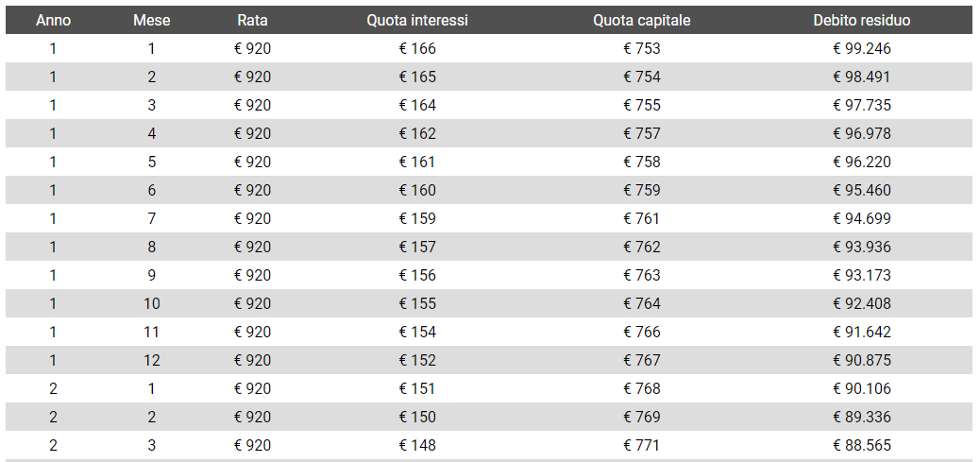Click the Debito residuo column header

[x=862, y=20]
